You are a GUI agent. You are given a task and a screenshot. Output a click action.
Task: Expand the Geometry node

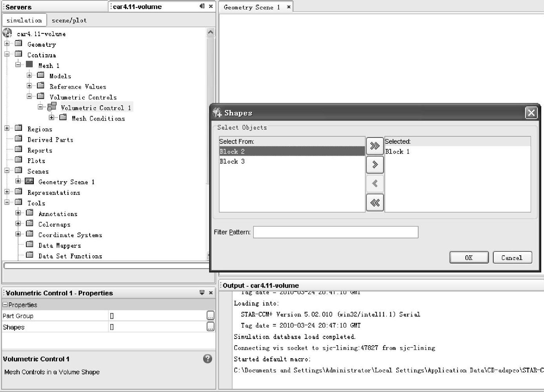point(7,44)
